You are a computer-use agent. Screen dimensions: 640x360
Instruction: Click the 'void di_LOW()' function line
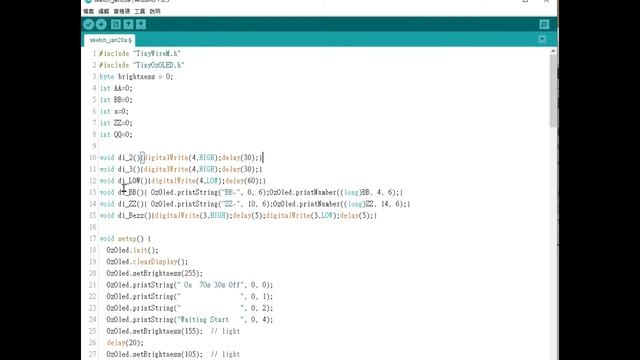click(x=182, y=181)
